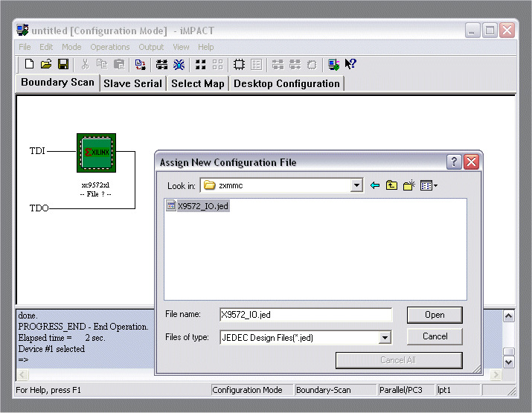
Task: Open the Edit menu
Action: click(46, 47)
